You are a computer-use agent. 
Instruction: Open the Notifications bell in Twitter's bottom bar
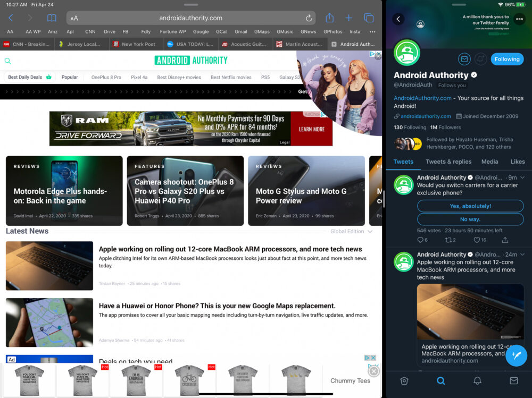point(477,380)
